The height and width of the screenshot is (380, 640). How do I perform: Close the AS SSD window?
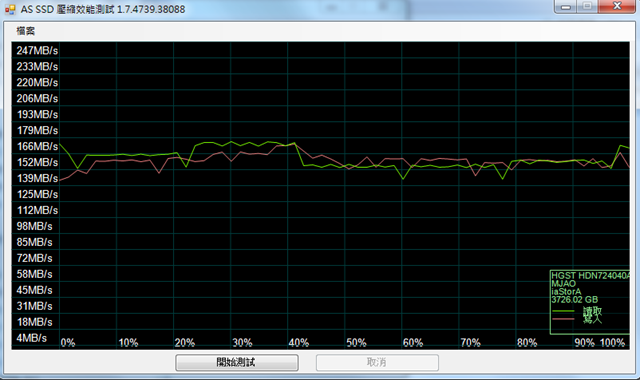point(617,6)
